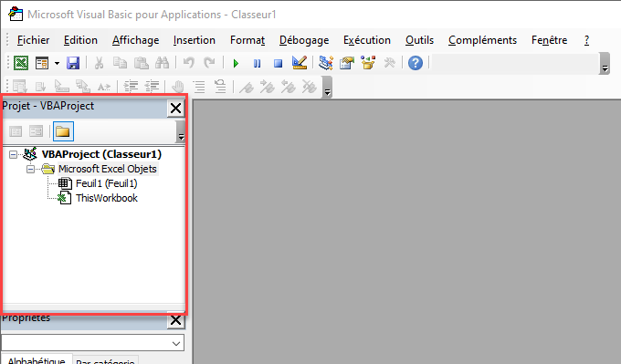Viewport: 621px width, 364px height.
Task: Click View Code icon in Project panel
Action: click(16, 131)
